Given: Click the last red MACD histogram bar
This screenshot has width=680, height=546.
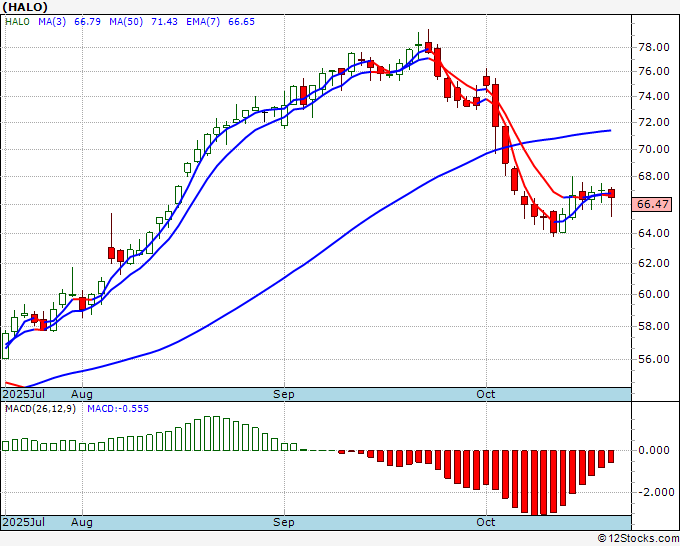Looking at the screenshot, I should (611, 456).
